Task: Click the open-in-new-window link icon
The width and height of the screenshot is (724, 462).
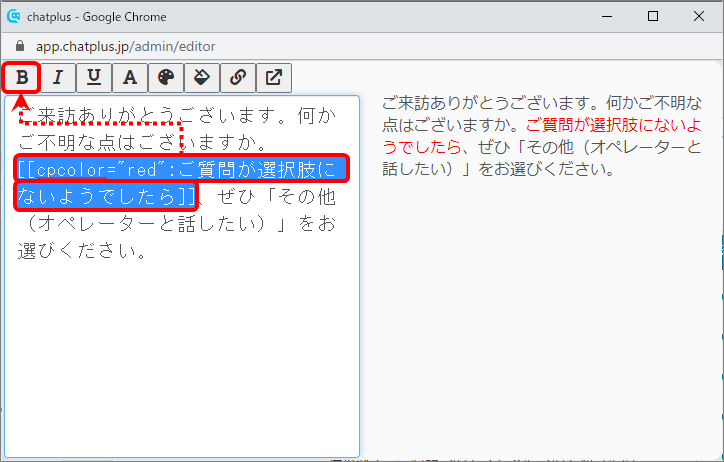Action: pyautogui.click(x=274, y=78)
